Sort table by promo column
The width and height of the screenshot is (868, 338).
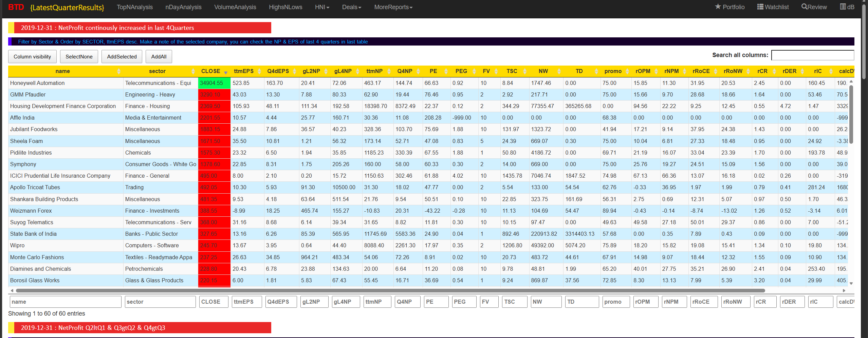click(x=616, y=71)
